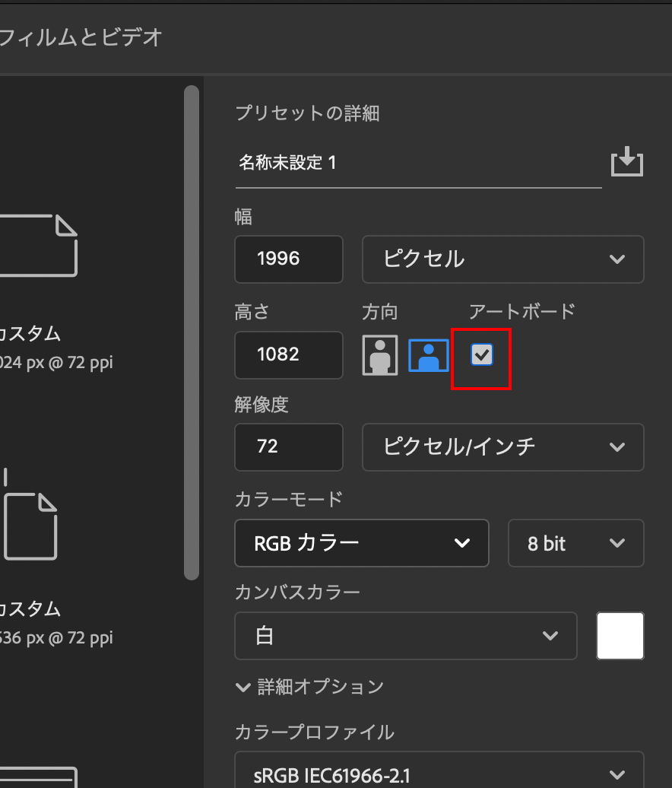
Task: Select portrait orientation icon
Action: tap(380, 354)
